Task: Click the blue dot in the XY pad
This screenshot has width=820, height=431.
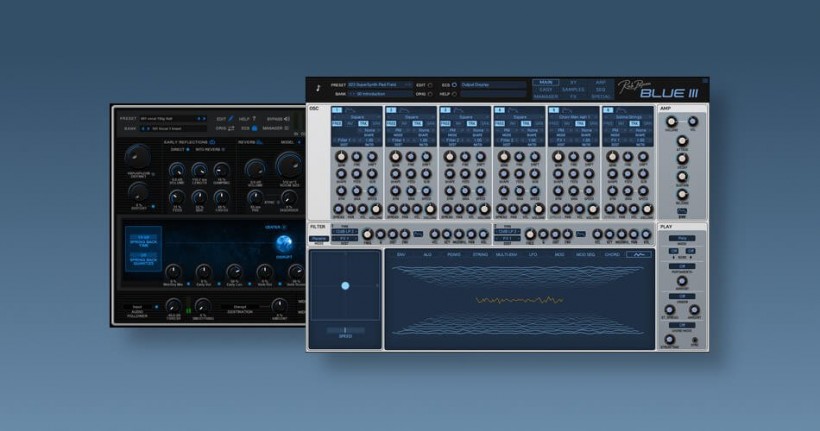Action: (x=345, y=286)
